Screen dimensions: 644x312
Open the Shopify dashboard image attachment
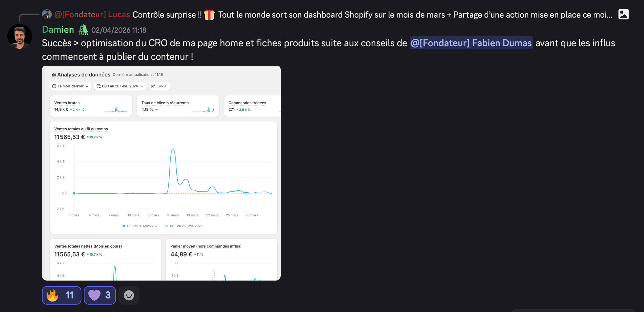[161, 173]
